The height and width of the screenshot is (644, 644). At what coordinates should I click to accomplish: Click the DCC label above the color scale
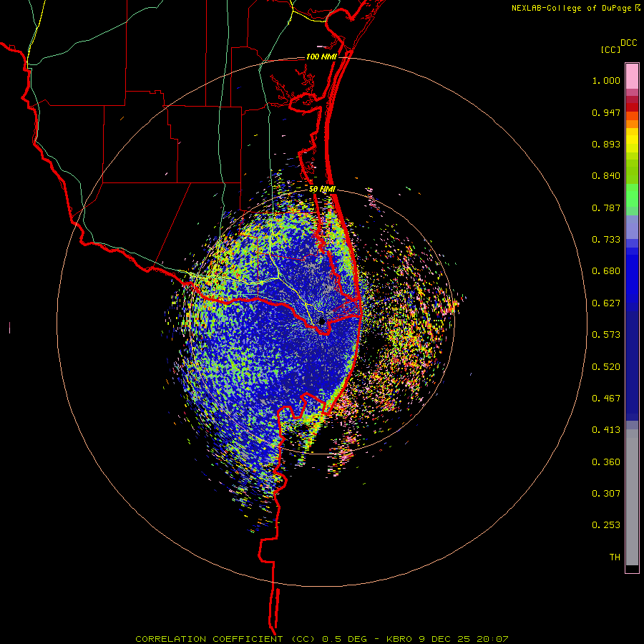click(628, 43)
